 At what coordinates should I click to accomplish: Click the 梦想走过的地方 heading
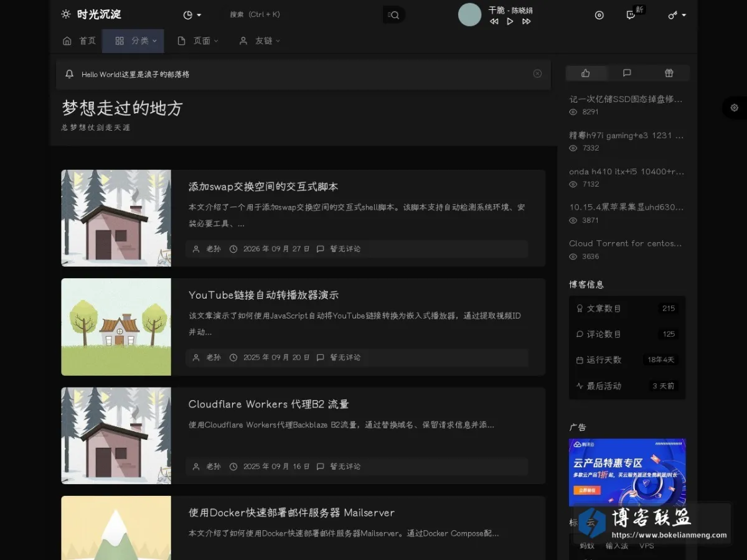[122, 108]
